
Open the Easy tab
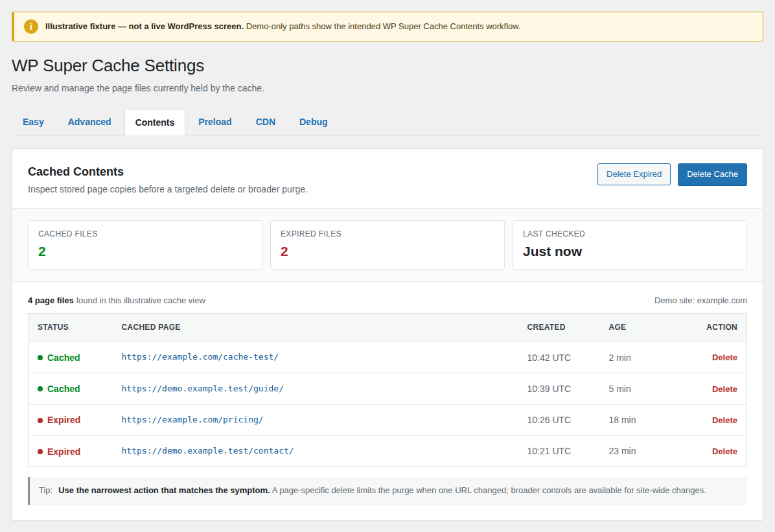[33, 122]
